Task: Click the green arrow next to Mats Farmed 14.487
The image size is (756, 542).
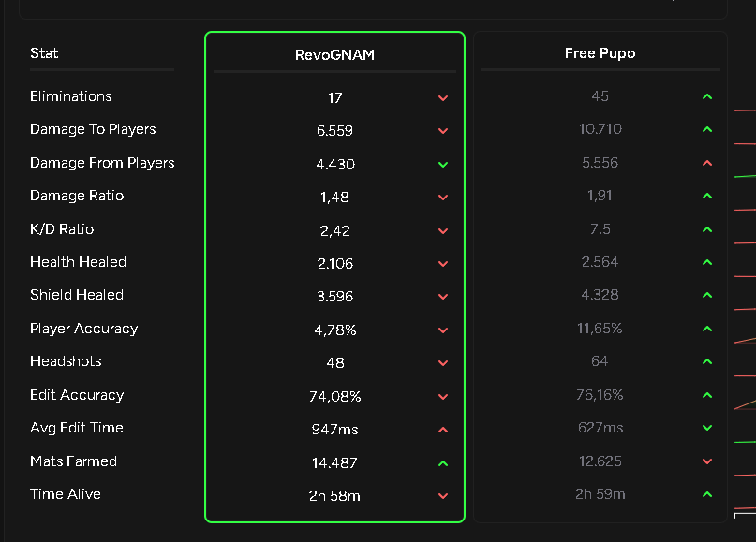Action: click(442, 462)
